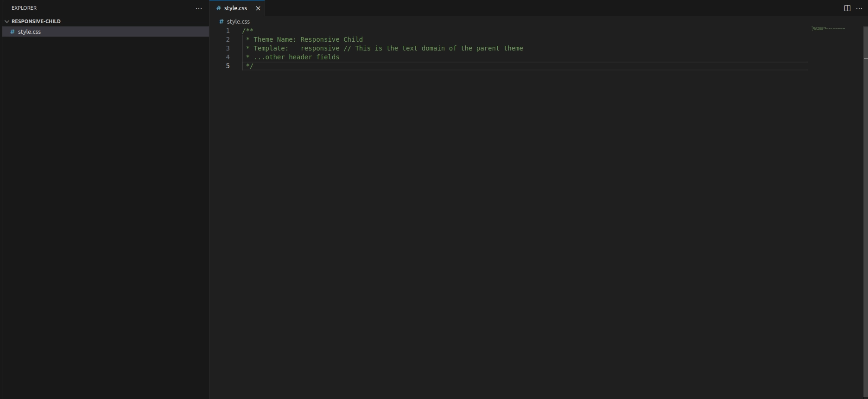Click line number 1 in the gutter

pyautogui.click(x=228, y=31)
